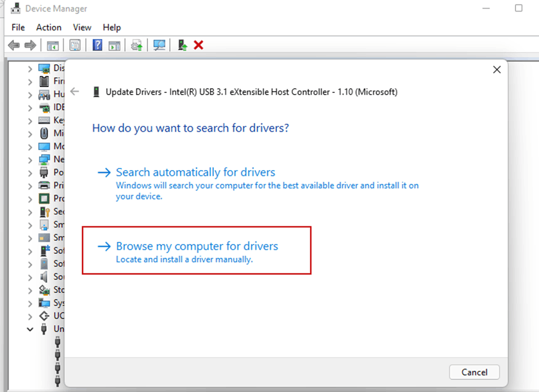Expand the Hu... tree node
Viewport: 539px width, 392px height.
click(x=30, y=95)
